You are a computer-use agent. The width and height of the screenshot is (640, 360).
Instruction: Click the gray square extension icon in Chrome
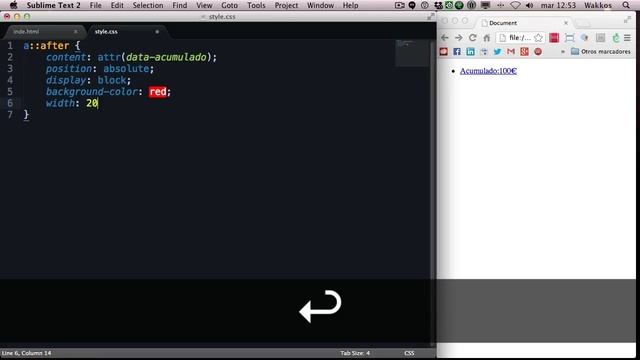(600, 38)
